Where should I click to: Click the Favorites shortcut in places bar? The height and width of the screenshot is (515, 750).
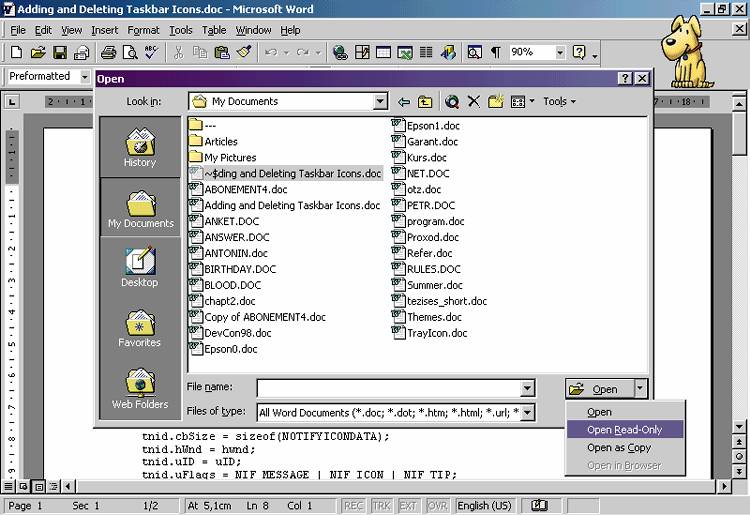pyautogui.click(x=140, y=328)
